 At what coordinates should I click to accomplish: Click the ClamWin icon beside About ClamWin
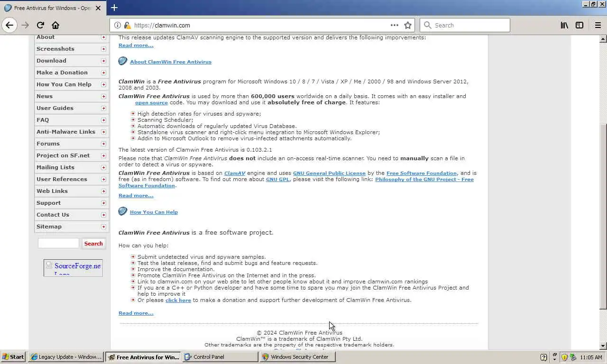click(x=123, y=61)
